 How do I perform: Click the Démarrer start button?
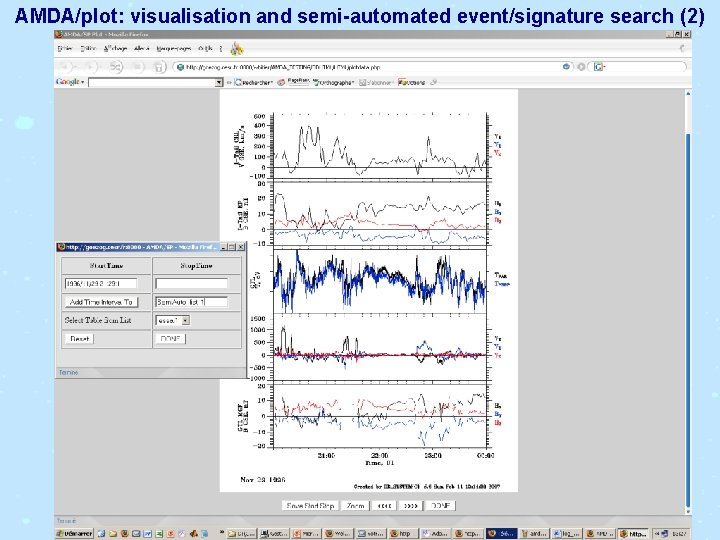(x=74, y=534)
